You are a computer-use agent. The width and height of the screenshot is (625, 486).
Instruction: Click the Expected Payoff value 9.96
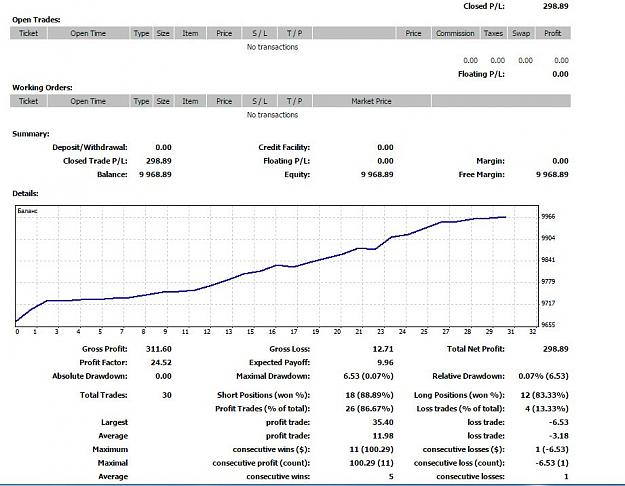pyautogui.click(x=385, y=363)
